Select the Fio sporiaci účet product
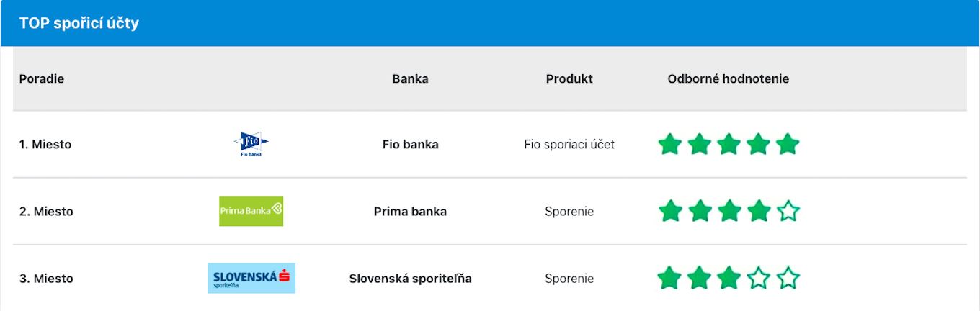 (569, 144)
